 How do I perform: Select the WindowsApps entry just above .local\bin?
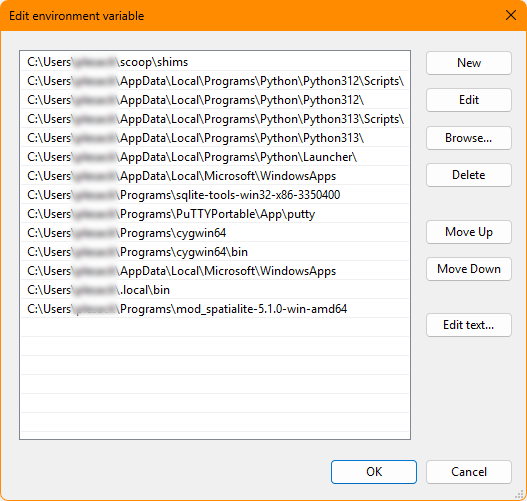(215, 271)
